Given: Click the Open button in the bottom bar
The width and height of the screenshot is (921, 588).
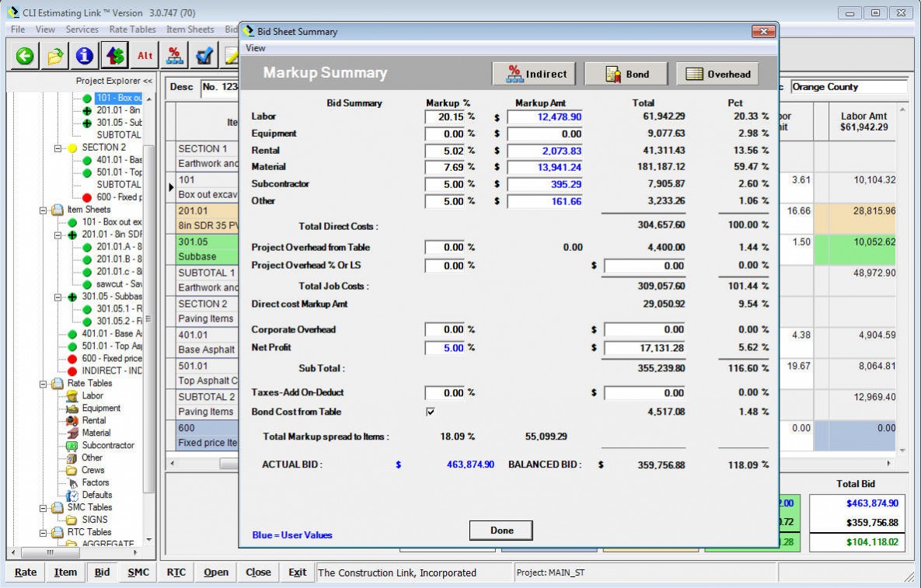Looking at the screenshot, I should point(215,572).
